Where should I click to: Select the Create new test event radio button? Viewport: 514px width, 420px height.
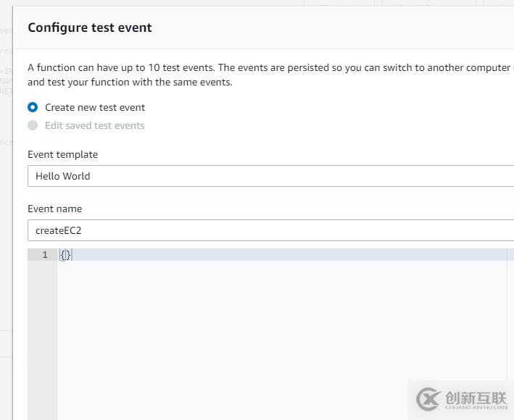(33, 107)
